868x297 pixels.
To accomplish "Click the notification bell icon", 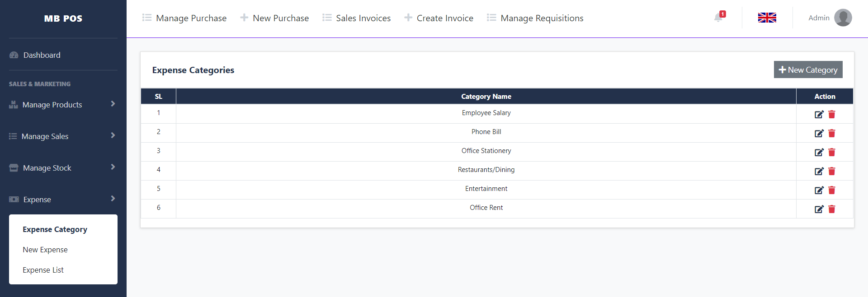I will 718,18.
